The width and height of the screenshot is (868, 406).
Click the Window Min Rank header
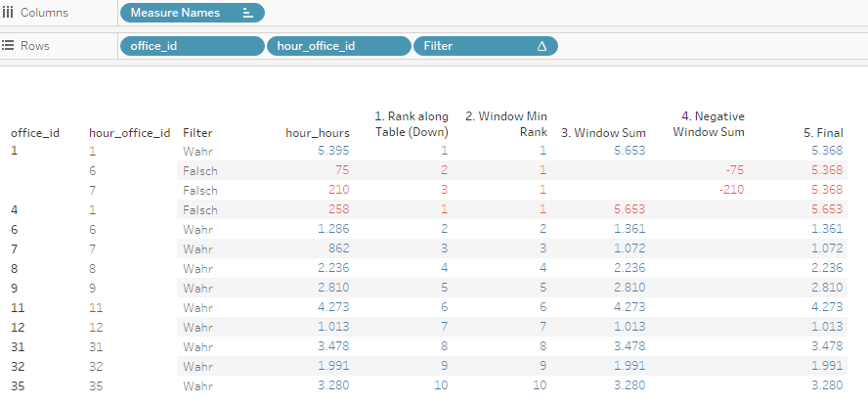point(505,124)
